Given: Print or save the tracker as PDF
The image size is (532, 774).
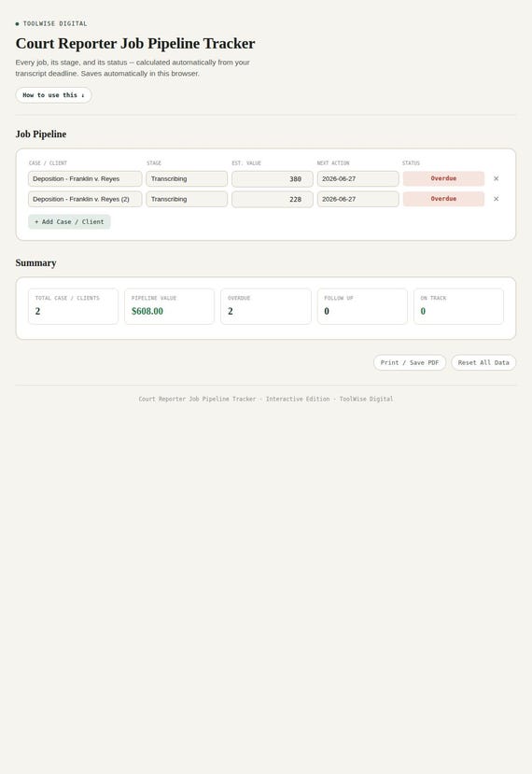Looking at the screenshot, I should 409,362.
